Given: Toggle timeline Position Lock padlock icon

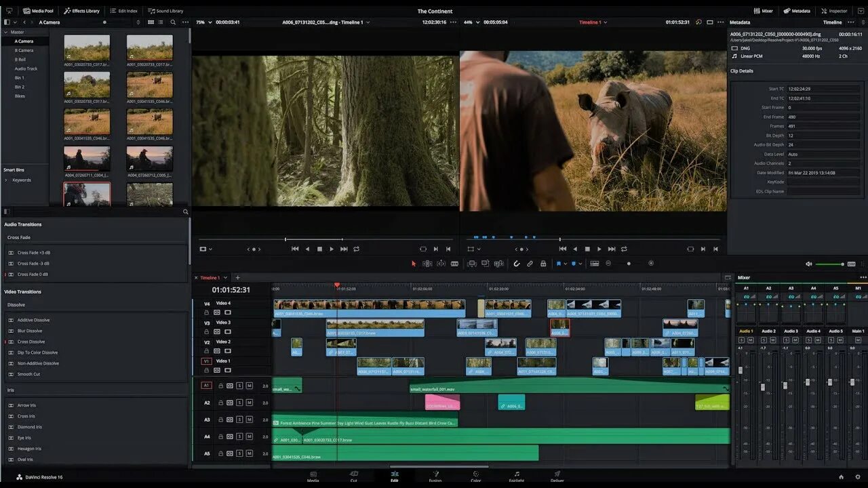Looking at the screenshot, I should coord(543,264).
